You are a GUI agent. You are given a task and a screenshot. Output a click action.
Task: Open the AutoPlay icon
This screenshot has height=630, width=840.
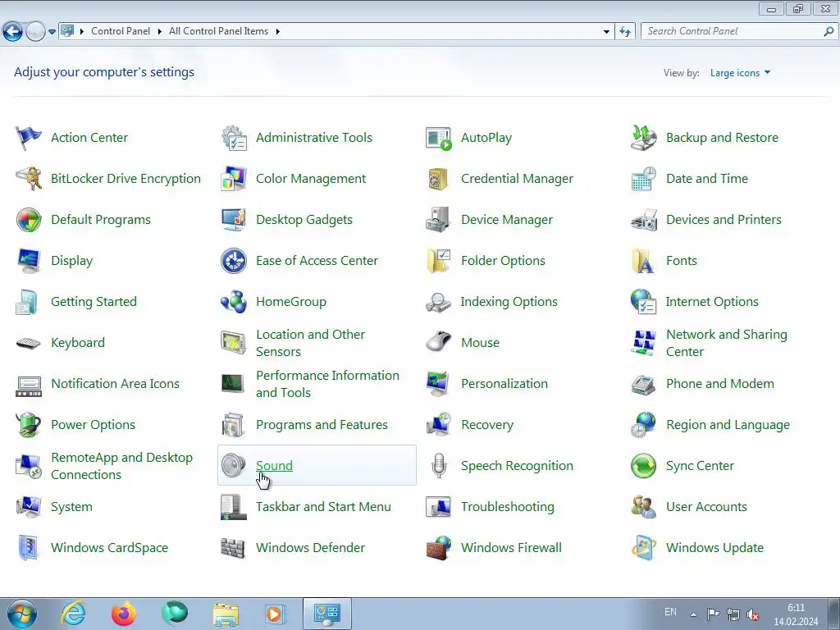point(439,138)
